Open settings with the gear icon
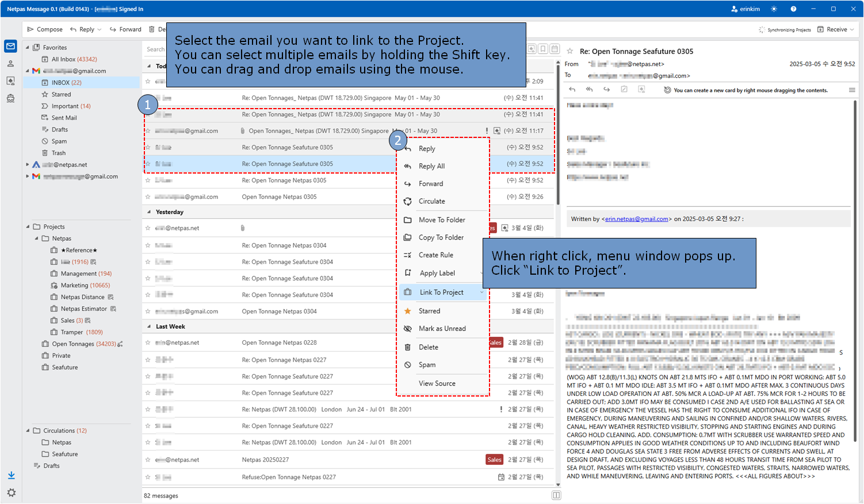The height and width of the screenshot is (504, 864). click(x=11, y=493)
